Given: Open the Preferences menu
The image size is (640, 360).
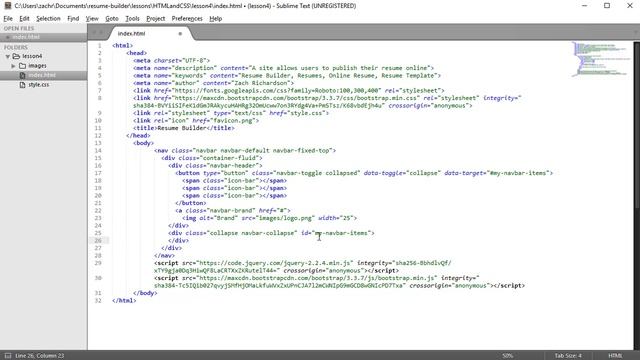Looking at the screenshot, I should [x=187, y=18].
